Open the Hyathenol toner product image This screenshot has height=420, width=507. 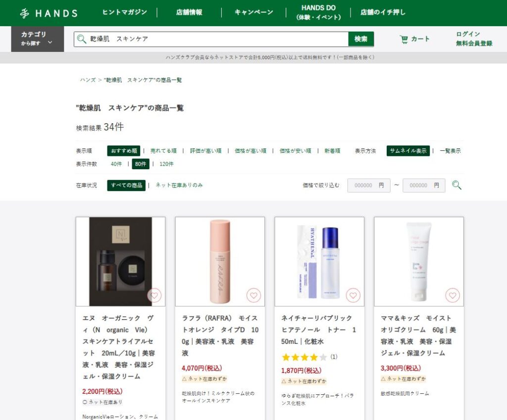click(x=319, y=262)
